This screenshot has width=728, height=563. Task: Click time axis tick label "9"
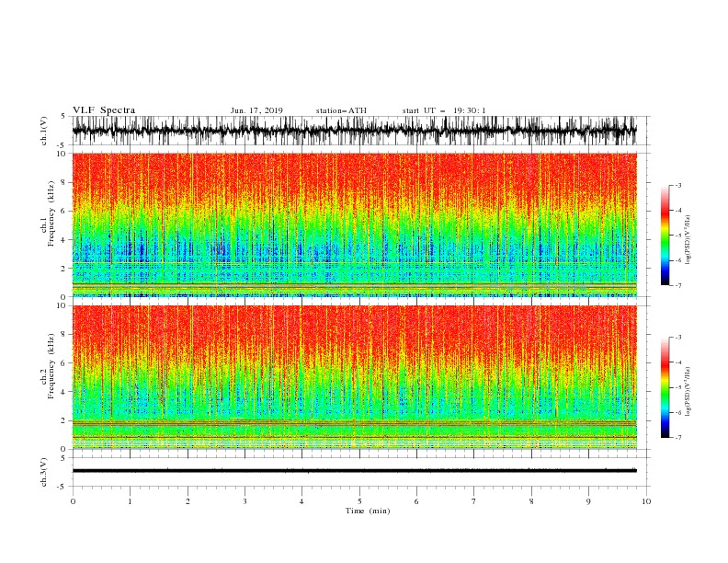[x=588, y=501]
